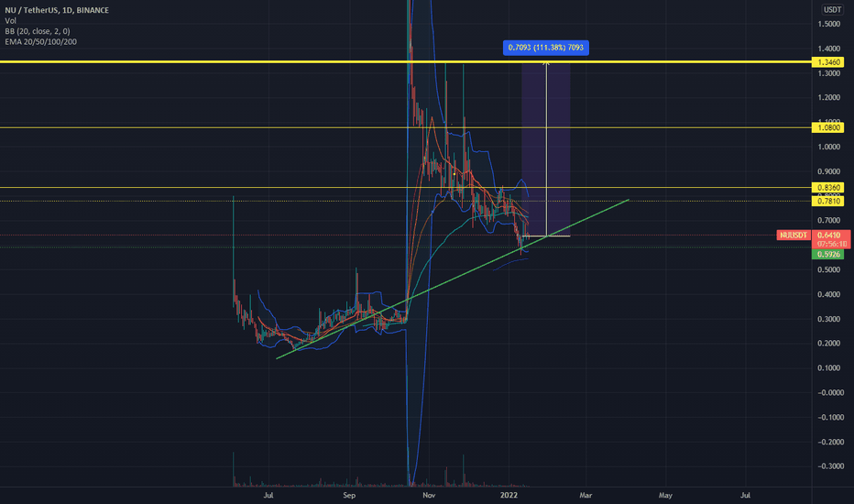Screen dimensions: 854x504
Task: Click the Nov label on the time axis
Action: pyautogui.click(x=429, y=495)
